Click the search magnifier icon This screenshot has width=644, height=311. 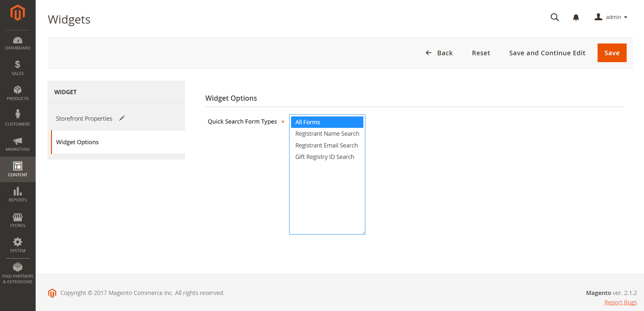coord(555,17)
